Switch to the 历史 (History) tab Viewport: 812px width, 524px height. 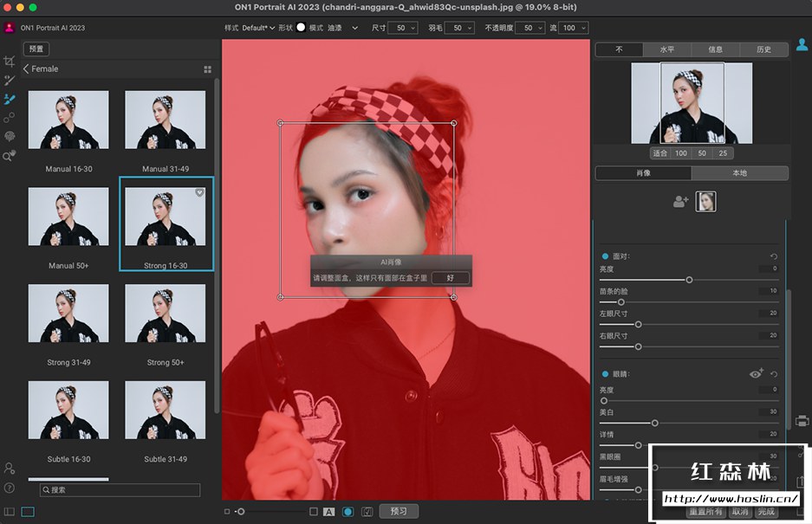(x=763, y=49)
